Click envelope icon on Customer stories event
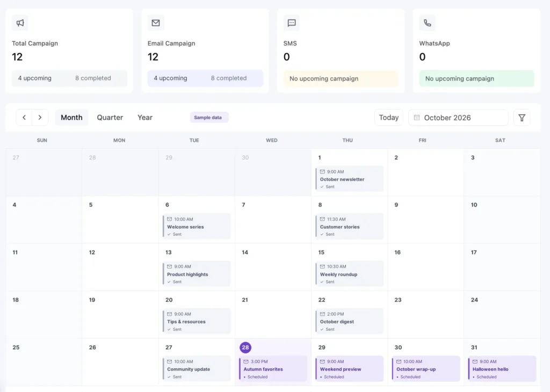The image size is (550, 392). tap(322, 219)
